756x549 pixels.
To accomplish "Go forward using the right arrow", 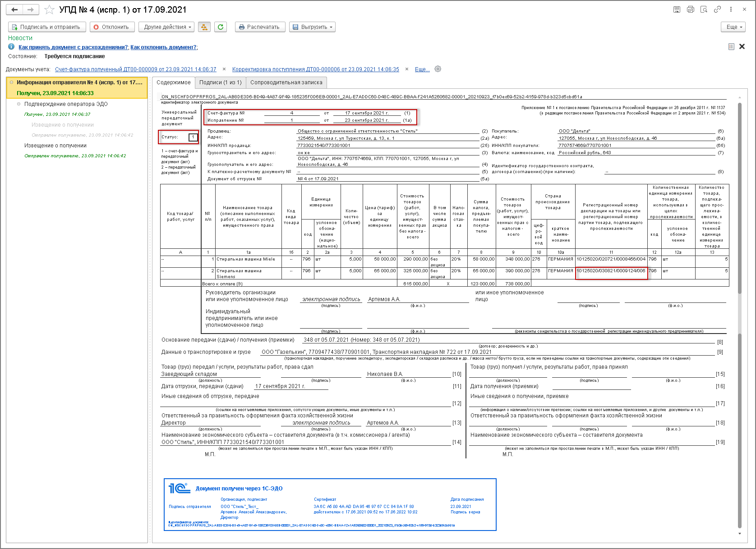I will click(31, 9).
